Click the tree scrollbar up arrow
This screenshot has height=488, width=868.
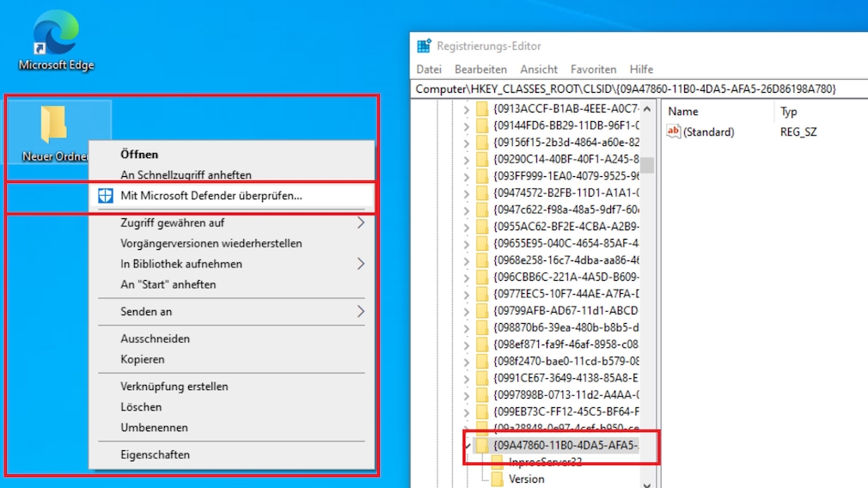(647, 109)
